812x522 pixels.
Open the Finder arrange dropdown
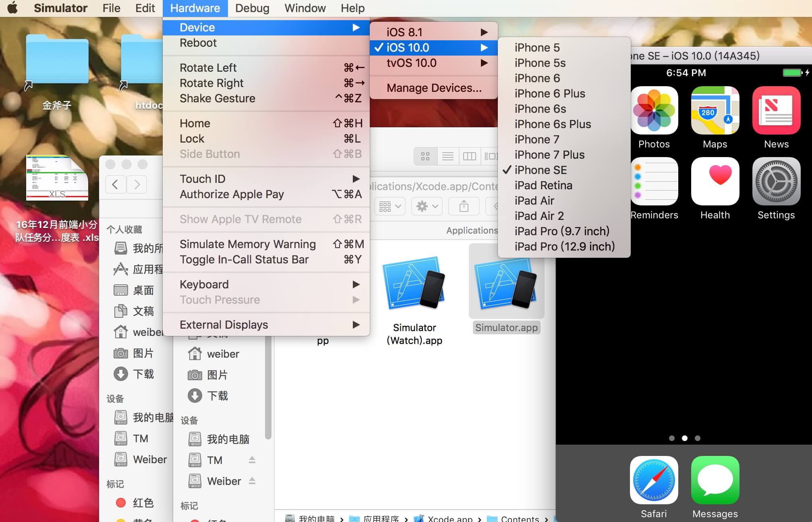click(x=390, y=206)
